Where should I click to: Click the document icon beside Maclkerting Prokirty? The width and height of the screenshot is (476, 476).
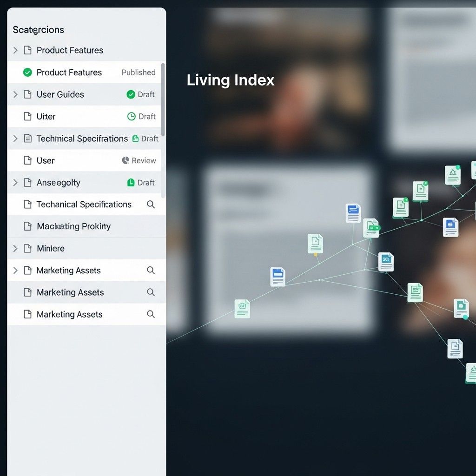point(27,226)
